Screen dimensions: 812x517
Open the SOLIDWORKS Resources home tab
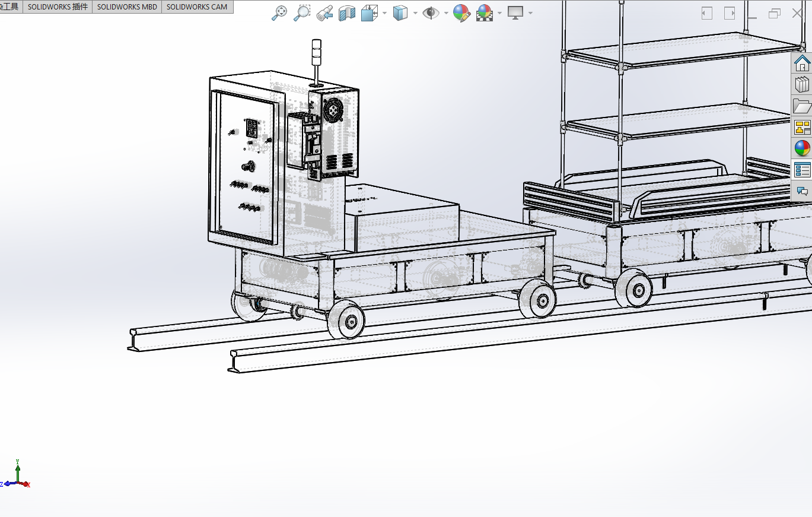pyautogui.click(x=802, y=63)
